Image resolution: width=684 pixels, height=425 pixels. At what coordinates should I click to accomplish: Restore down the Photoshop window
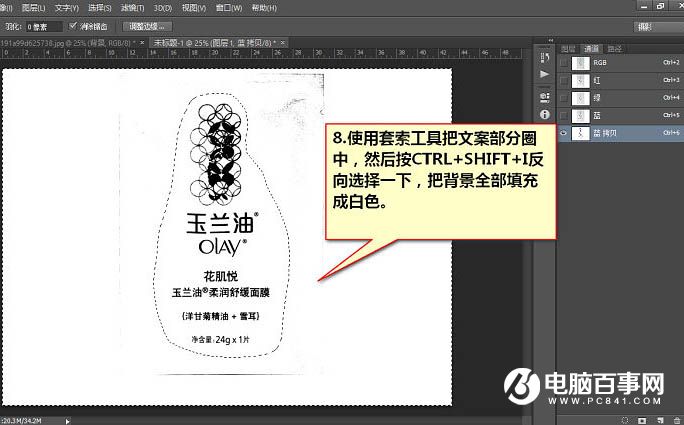click(x=660, y=6)
